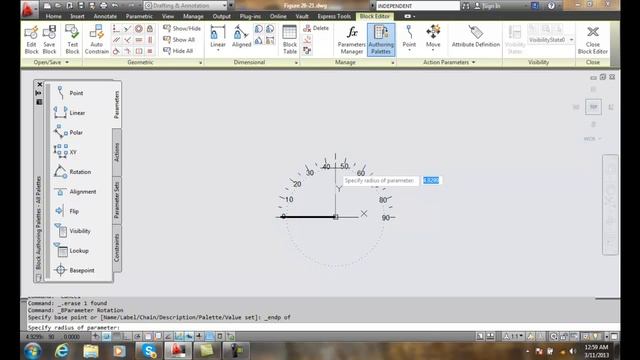
Task: Click the Sign In button
Action: point(487,6)
